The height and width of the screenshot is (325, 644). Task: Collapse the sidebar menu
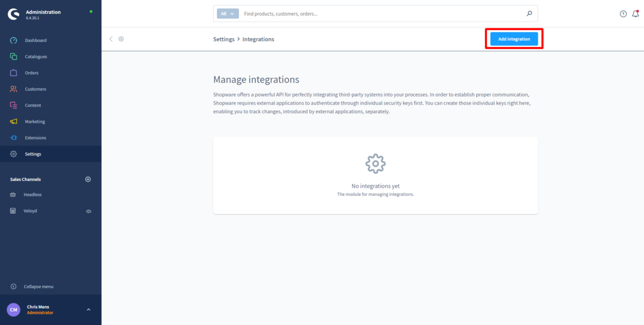pyautogui.click(x=38, y=286)
